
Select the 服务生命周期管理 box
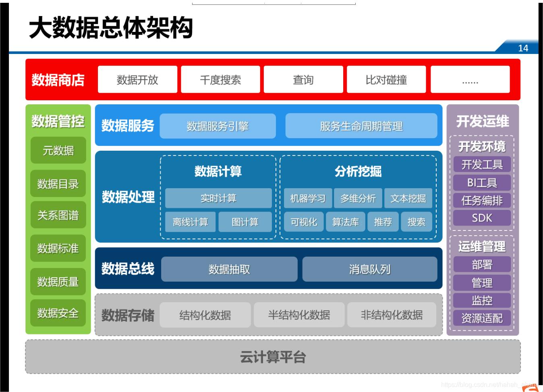(361, 126)
